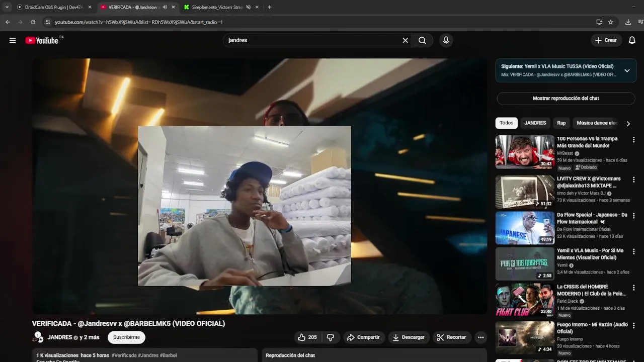Open Por Si Me Mientes thumbnail
This screenshot has width=644, height=362.
525,264
